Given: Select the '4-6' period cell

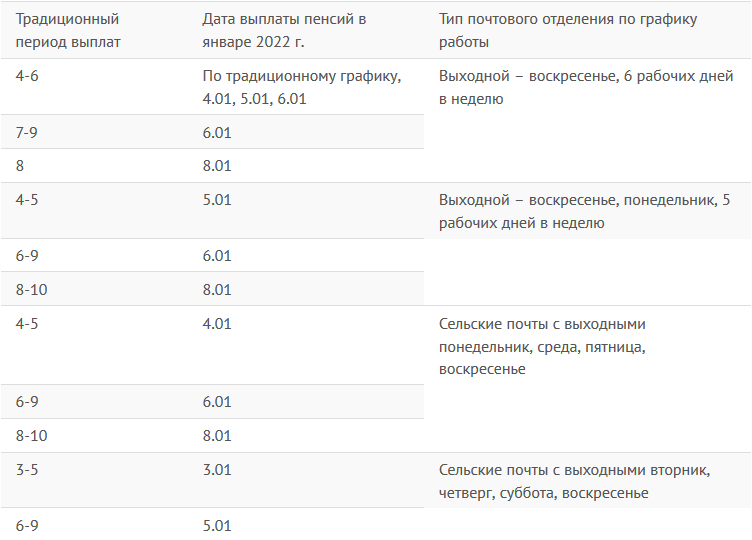Looking at the screenshot, I should point(28,77).
